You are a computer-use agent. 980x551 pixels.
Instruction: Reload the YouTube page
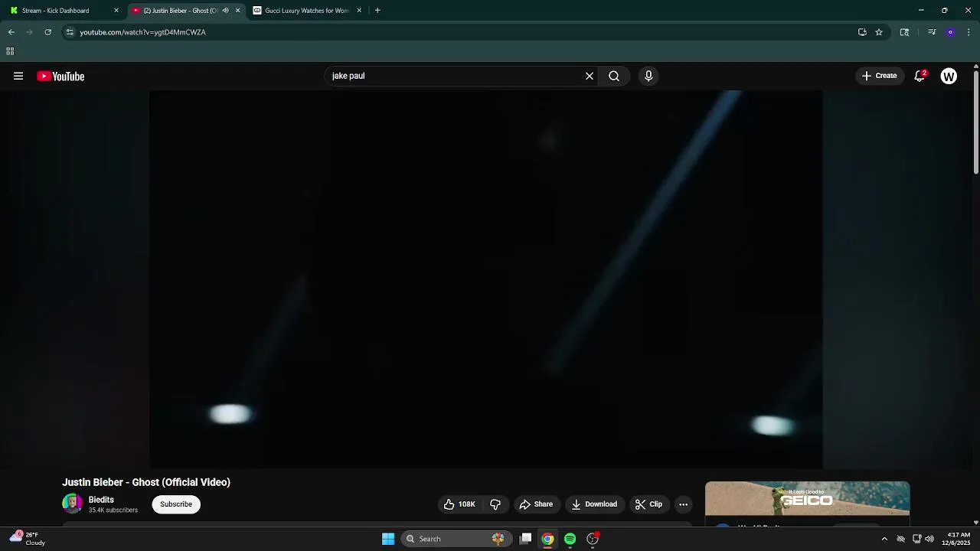pos(47,32)
